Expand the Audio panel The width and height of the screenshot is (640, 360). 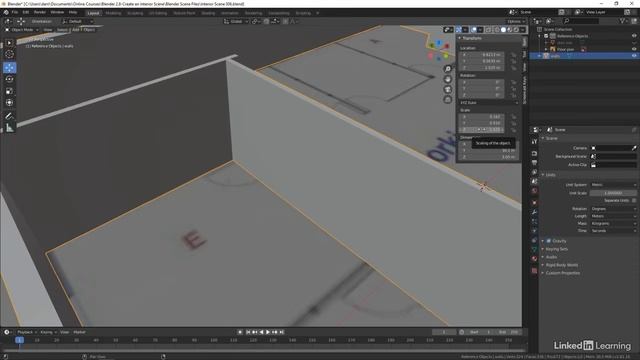tap(551, 257)
